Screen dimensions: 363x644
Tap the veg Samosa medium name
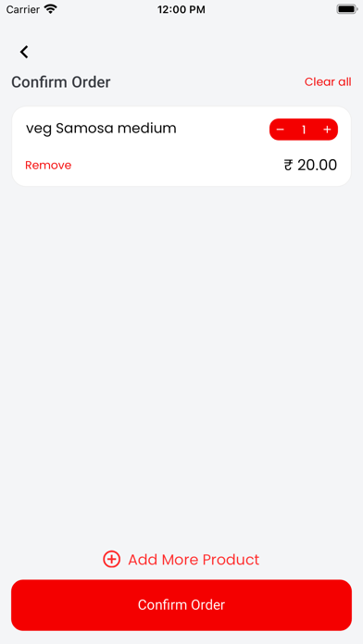pos(101,129)
